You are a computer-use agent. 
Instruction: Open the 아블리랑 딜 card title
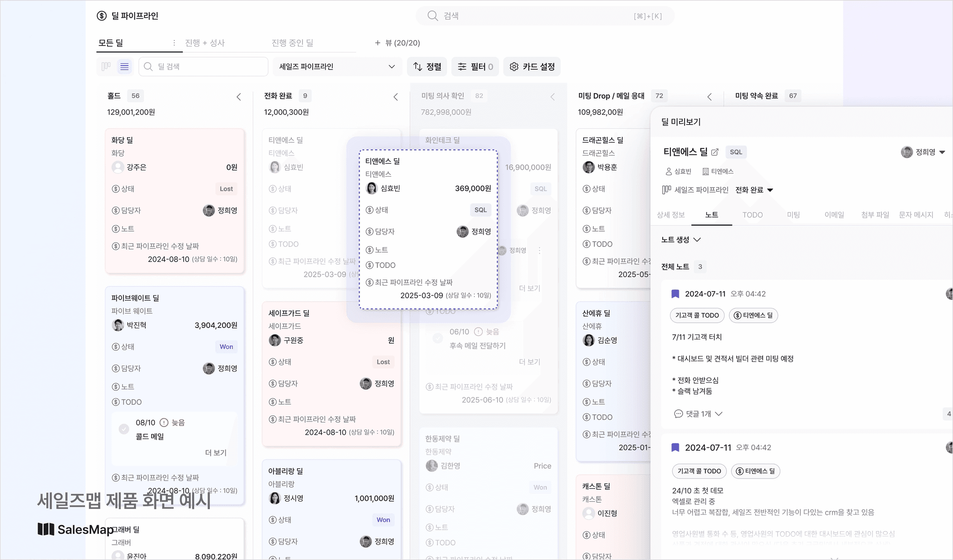click(x=285, y=471)
